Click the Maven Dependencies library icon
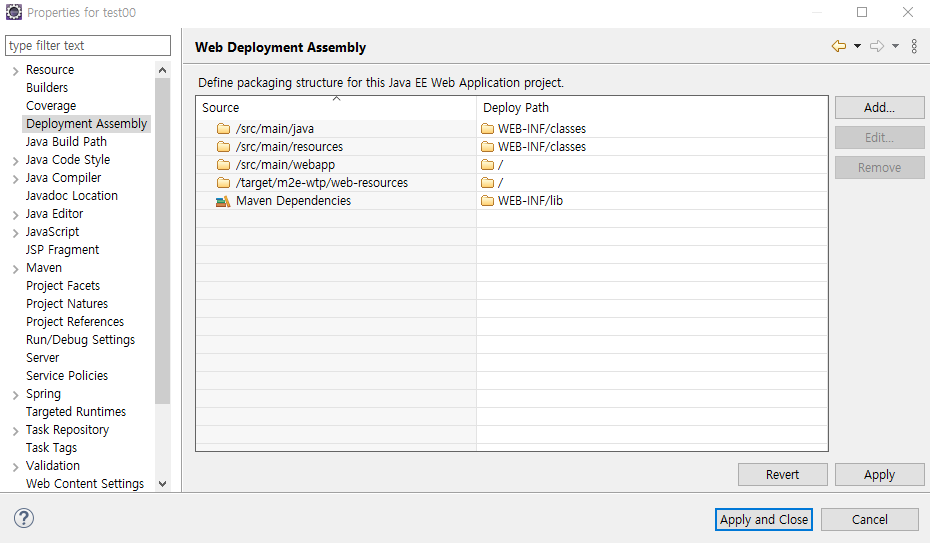930x543 pixels. 223,201
